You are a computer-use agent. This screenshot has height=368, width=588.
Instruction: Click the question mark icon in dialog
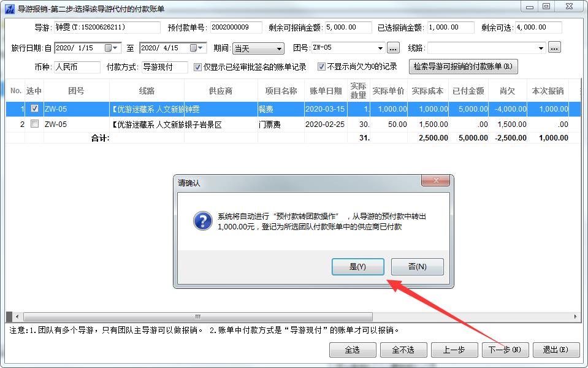203,221
